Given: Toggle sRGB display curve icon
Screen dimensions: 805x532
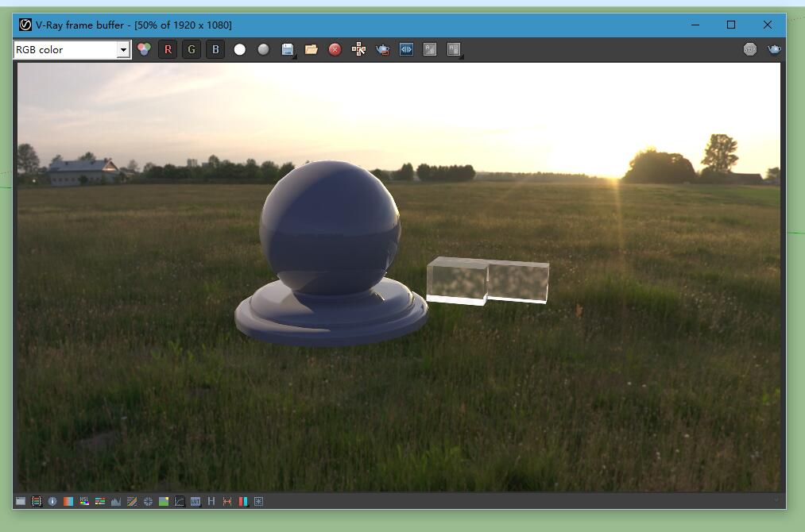Looking at the screenshot, I should 179,501.
